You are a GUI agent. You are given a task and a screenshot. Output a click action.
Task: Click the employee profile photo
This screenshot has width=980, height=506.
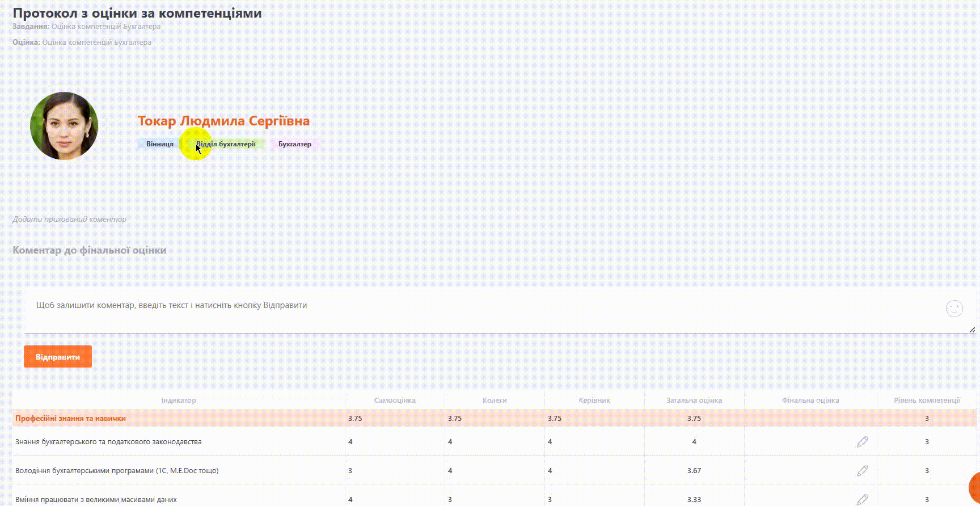64,126
